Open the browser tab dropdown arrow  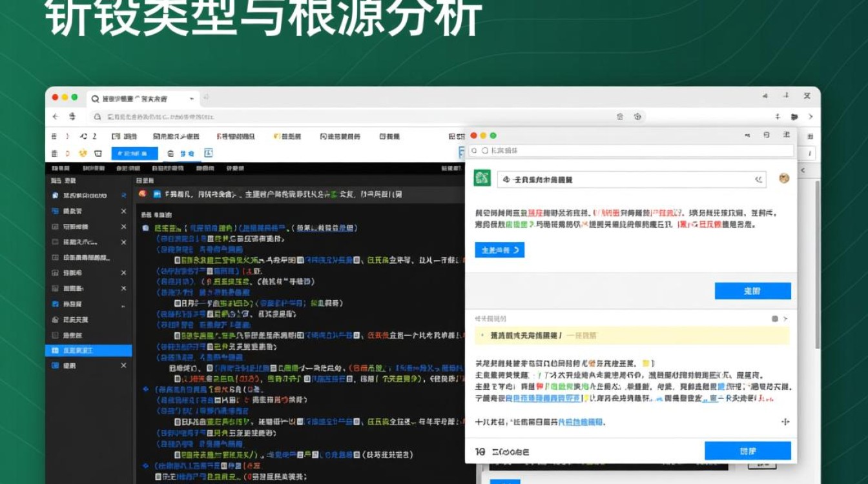click(x=192, y=99)
